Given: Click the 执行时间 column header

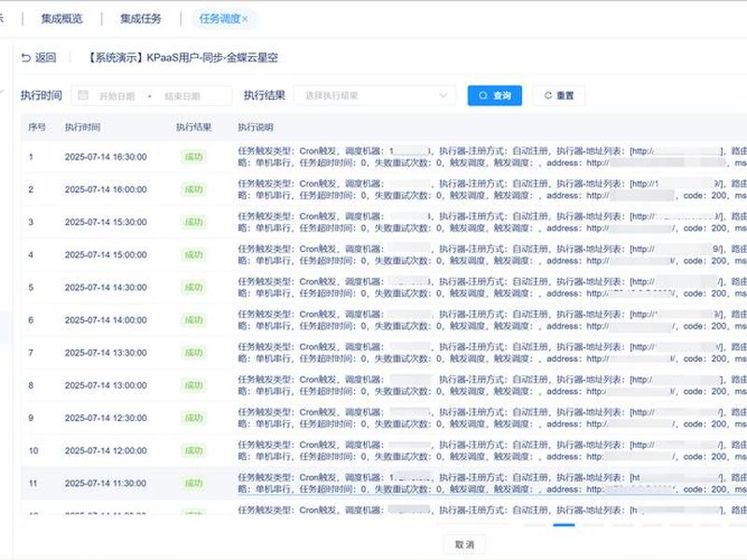Looking at the screenshot, I should tap(82, 127).
